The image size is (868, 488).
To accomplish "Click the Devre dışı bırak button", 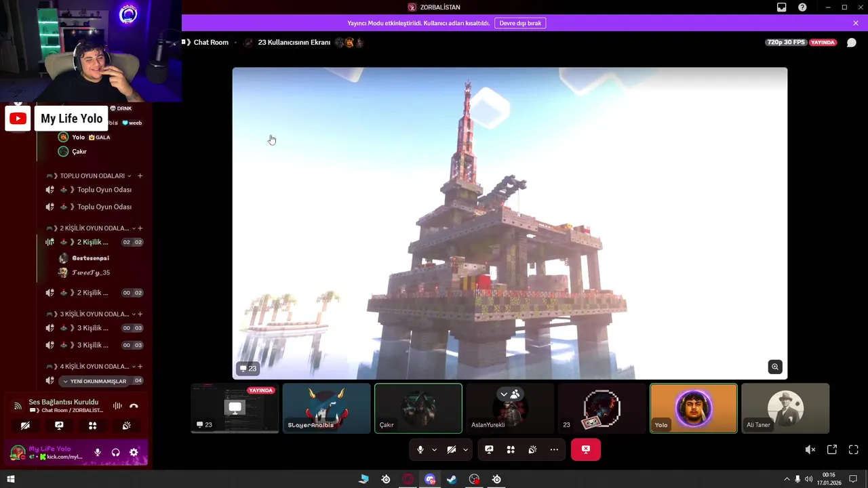I will coord(520,23).
